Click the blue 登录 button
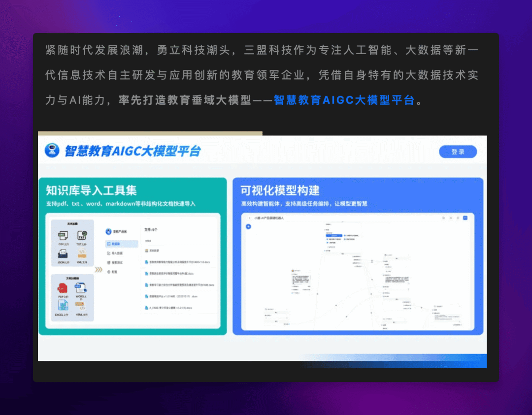 [x=458, y=152]
